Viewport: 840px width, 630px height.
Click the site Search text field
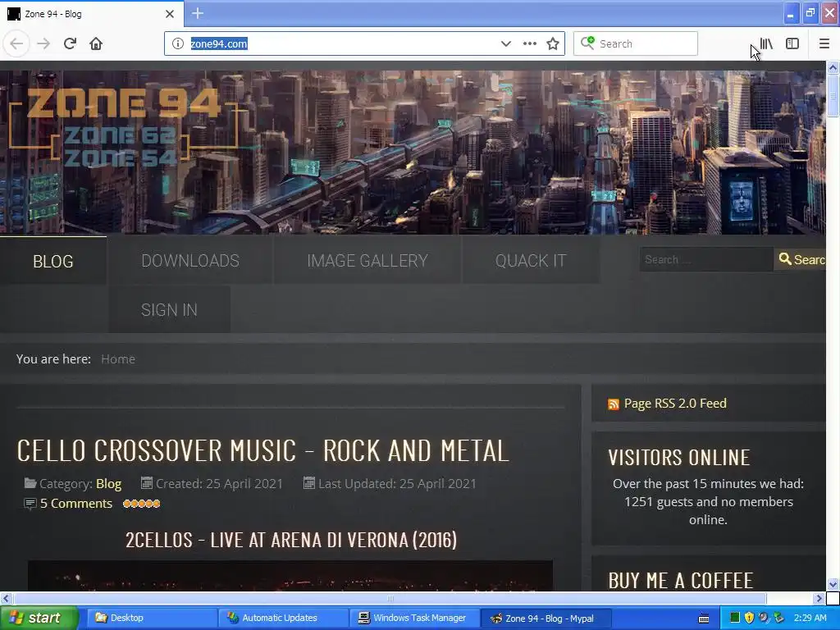[706, 259]
